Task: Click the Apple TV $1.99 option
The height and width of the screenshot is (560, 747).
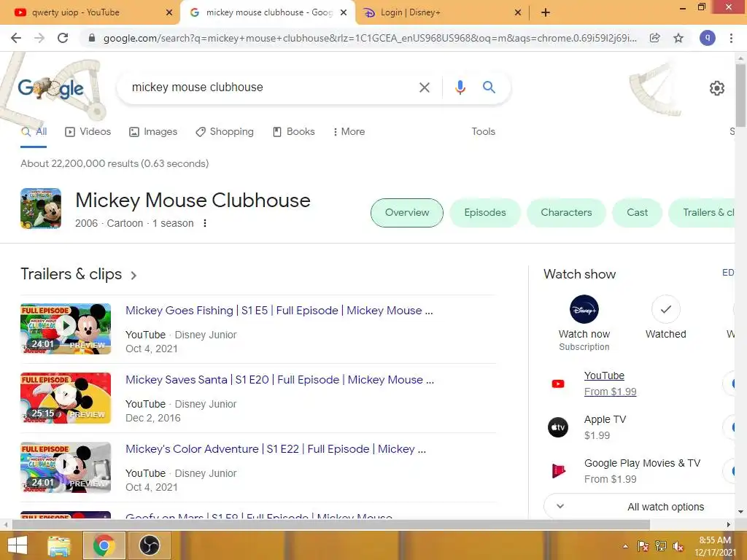Action: point(605,427)
